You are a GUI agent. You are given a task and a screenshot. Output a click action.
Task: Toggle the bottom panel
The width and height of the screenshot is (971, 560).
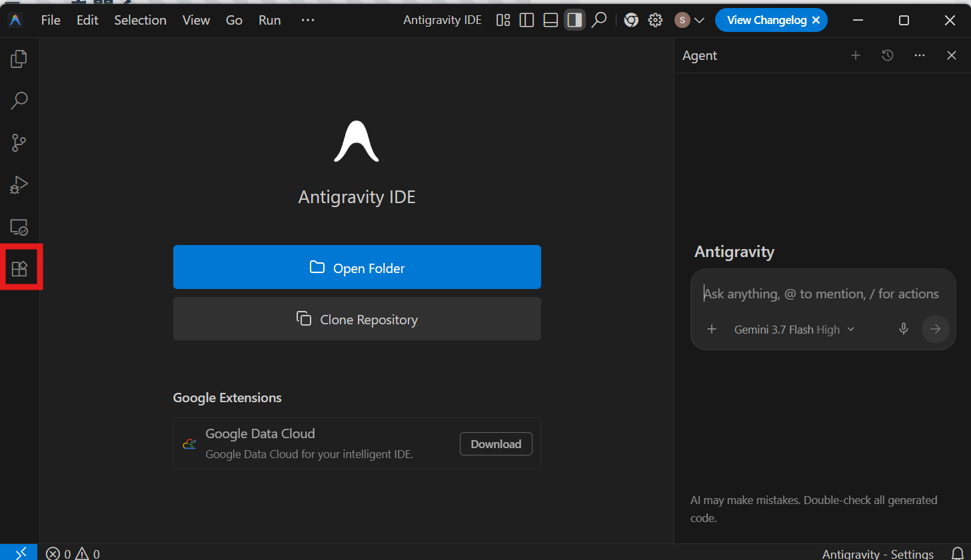tap(550, 20)
